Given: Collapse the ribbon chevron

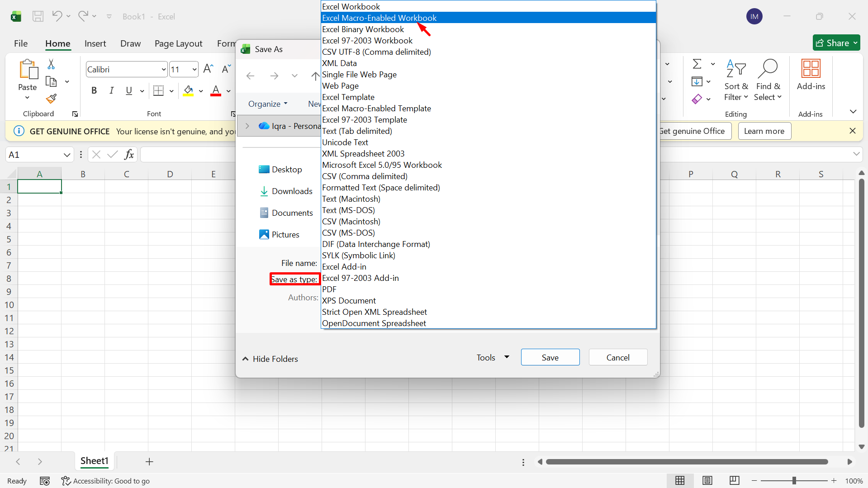Looking at the screenshot, I should point(853,111).
